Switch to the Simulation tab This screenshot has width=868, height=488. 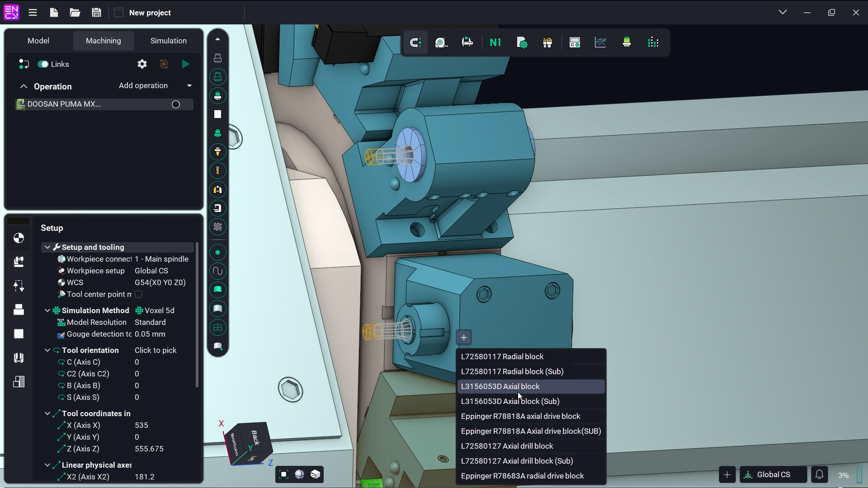168,41
